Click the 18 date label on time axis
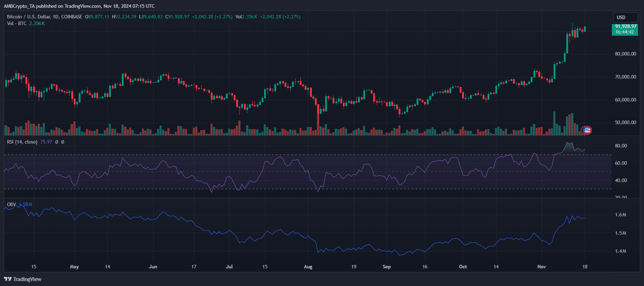Viewport: 644px width, 286px height. pyautogui.click(x=585, y=267)
